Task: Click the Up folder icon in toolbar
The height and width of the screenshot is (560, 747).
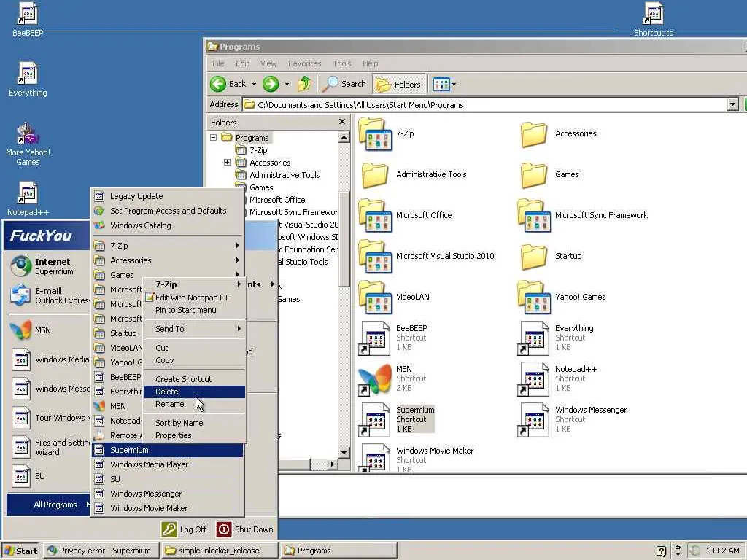Action: click(x=304, y=85)
